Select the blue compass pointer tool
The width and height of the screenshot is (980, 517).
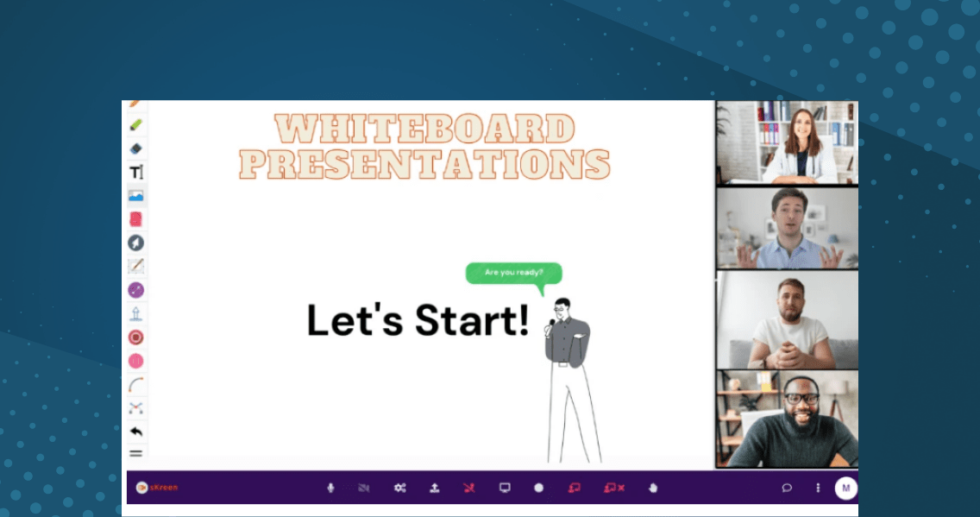(x=136, y=243)
